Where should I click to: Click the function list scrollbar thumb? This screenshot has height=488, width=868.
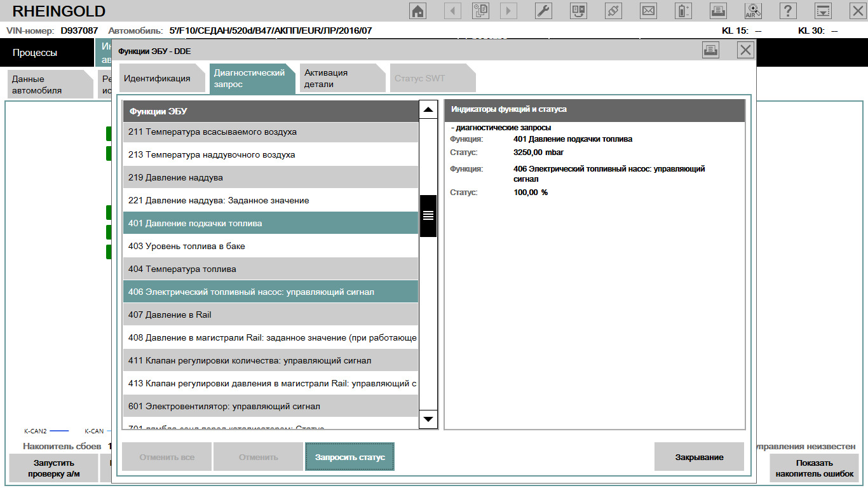(x=428, y=215)
